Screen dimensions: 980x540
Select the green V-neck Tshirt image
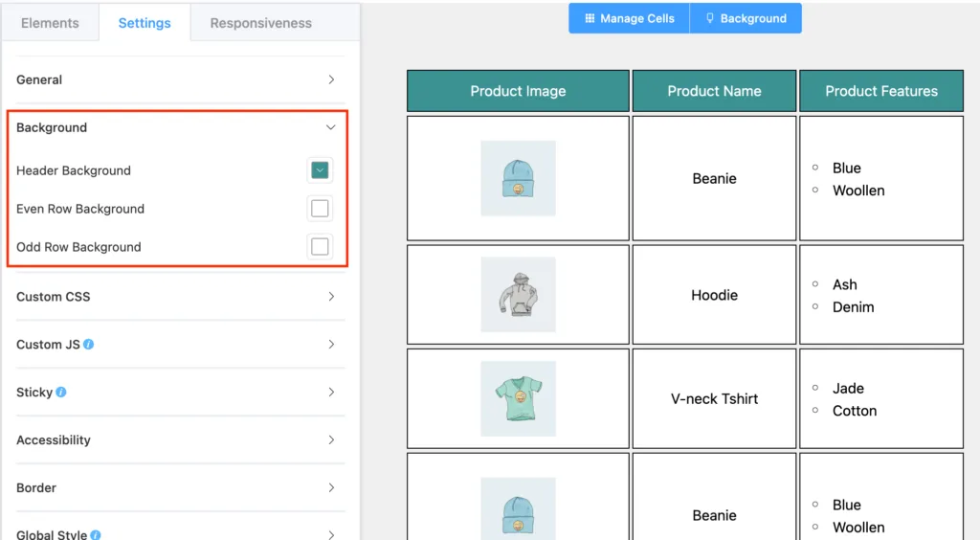tap(518, 398)
